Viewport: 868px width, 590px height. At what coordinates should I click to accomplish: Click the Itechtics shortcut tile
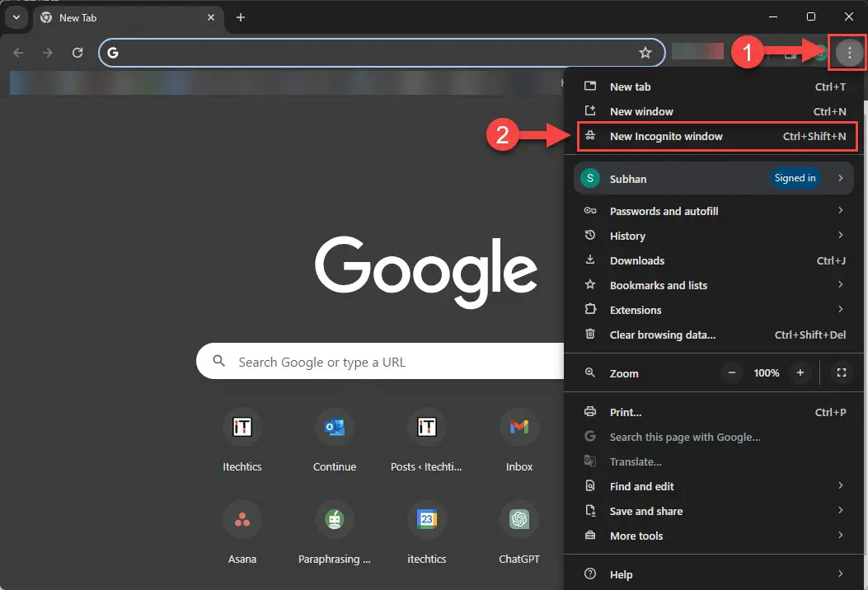coord(242,427)
